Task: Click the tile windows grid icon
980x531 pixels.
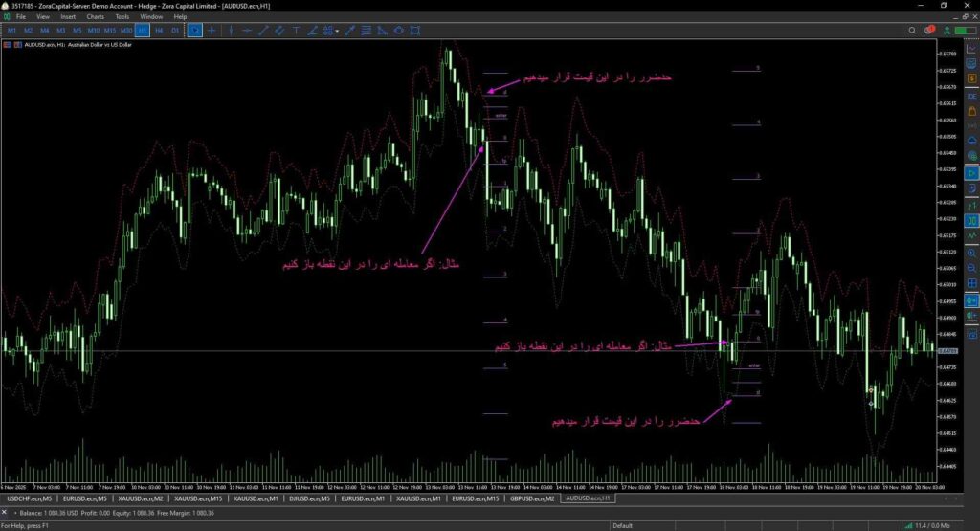Action: (971, 283)
